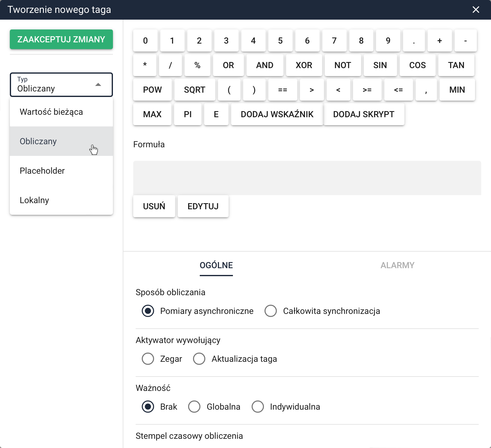The width and height of the screenshot is (491, 448).
Task: Insert SQRT function
Action: pyautogui.click(x=195, y=90)
